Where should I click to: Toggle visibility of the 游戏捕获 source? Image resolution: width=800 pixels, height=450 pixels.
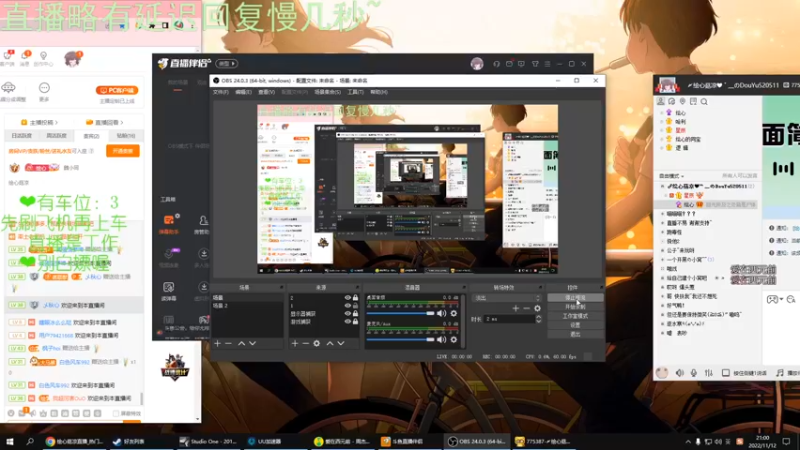point(347,322)
